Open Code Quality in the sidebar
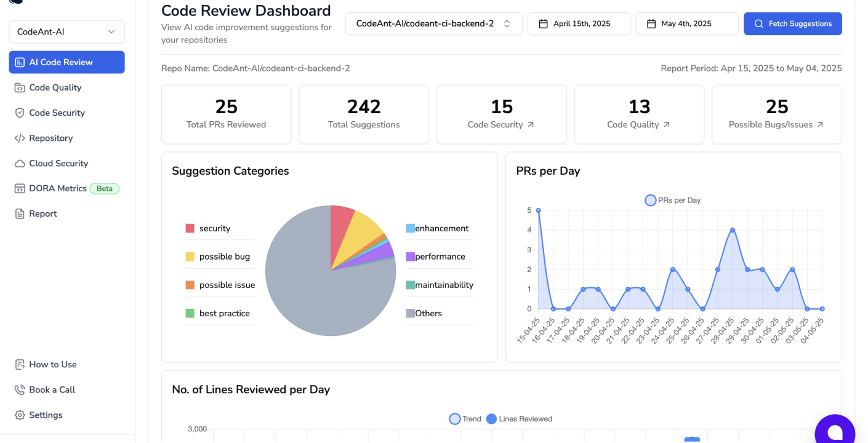This screenshot has width=868, height=443. tap(66, 87)
